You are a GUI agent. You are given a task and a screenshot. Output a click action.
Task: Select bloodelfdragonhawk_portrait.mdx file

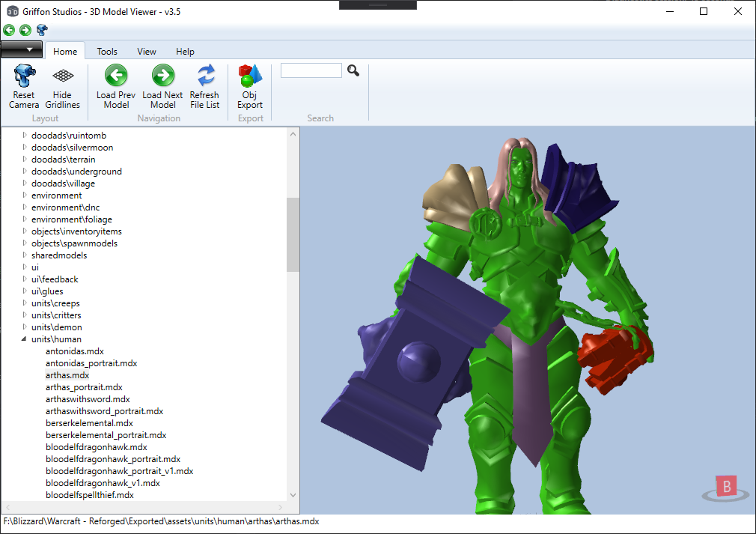pyautogui.click(x=113, y=459)
